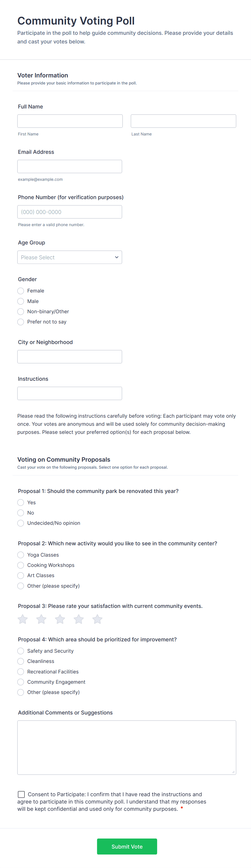Choose the fifth rating star
251x868 pixels.
(x=97, y=619)
